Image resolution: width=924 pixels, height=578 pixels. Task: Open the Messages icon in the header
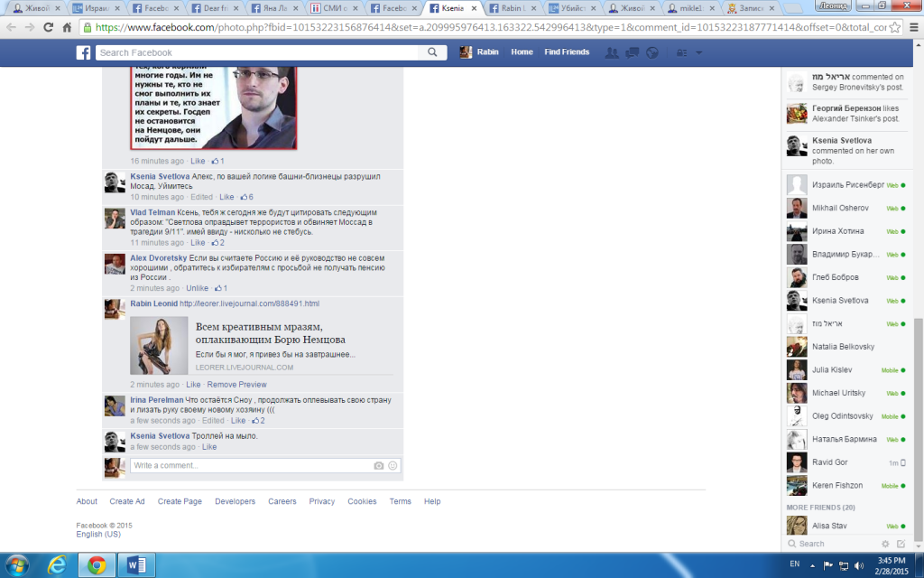[x=632, y=52]
